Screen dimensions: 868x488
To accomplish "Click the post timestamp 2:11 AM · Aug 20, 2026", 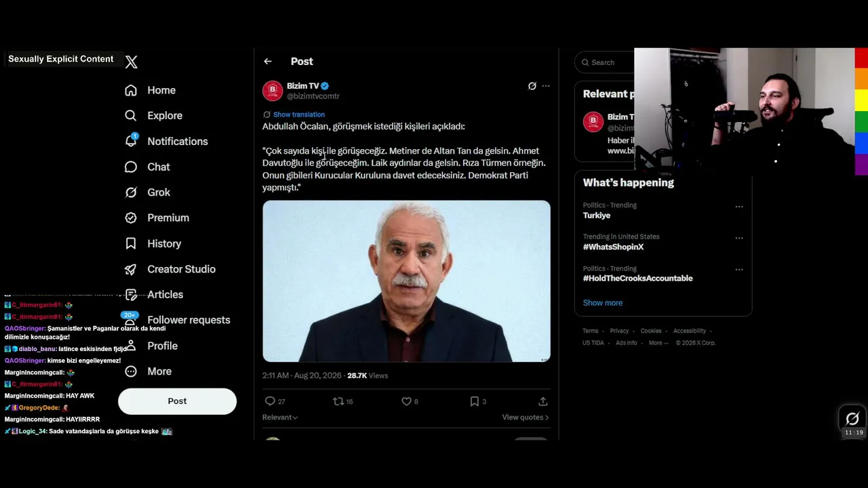I will (302, 375).
